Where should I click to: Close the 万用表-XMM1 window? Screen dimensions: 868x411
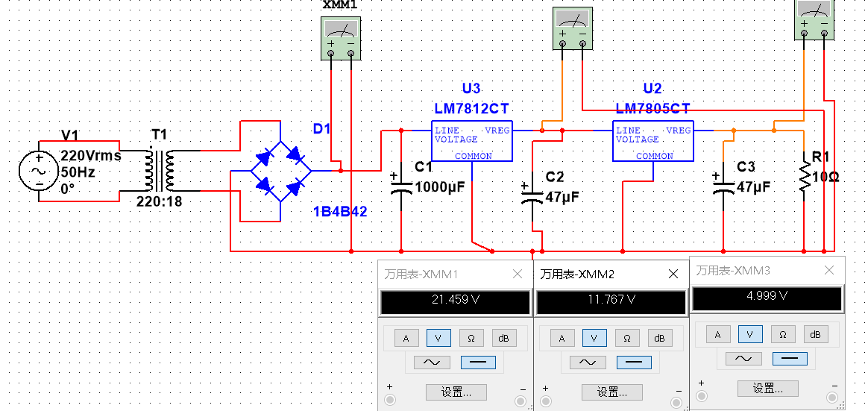click(518, 274)
